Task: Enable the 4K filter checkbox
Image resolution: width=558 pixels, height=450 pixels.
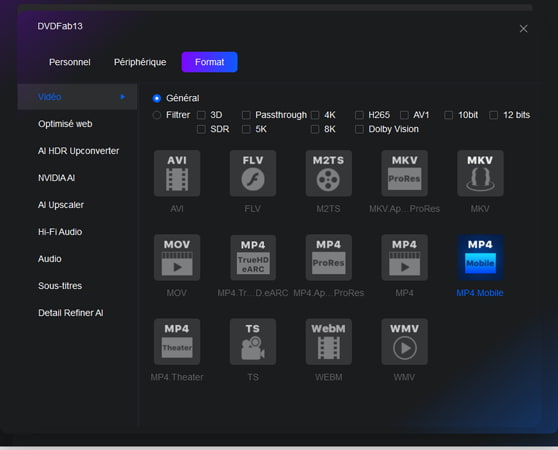Action: 315,115
